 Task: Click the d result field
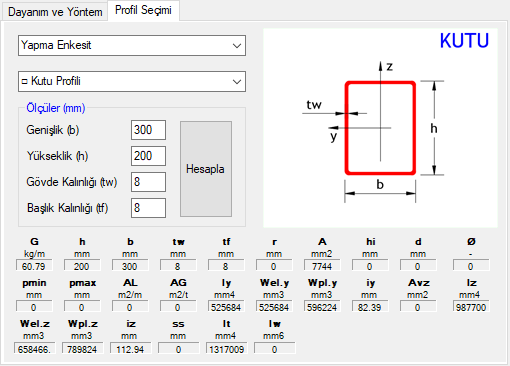(x=418, y=266)
